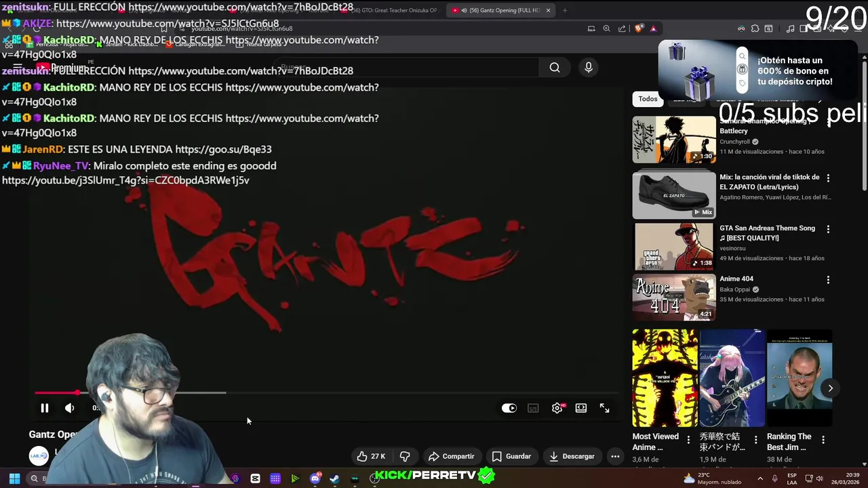The width and height of the screenshot is (868, 488).
Task: Dislike the Gantz opening video
Action: coord(405,456)
